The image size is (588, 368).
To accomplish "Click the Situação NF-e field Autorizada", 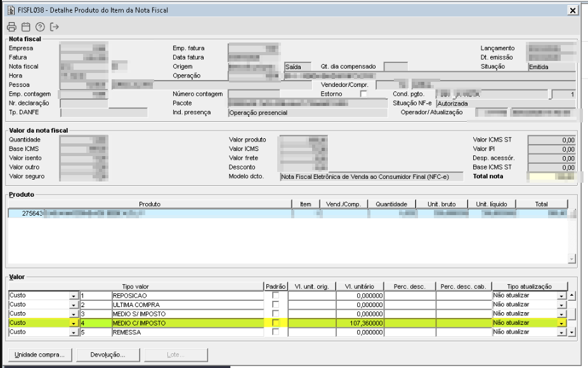I will click(x=506, y=103).
